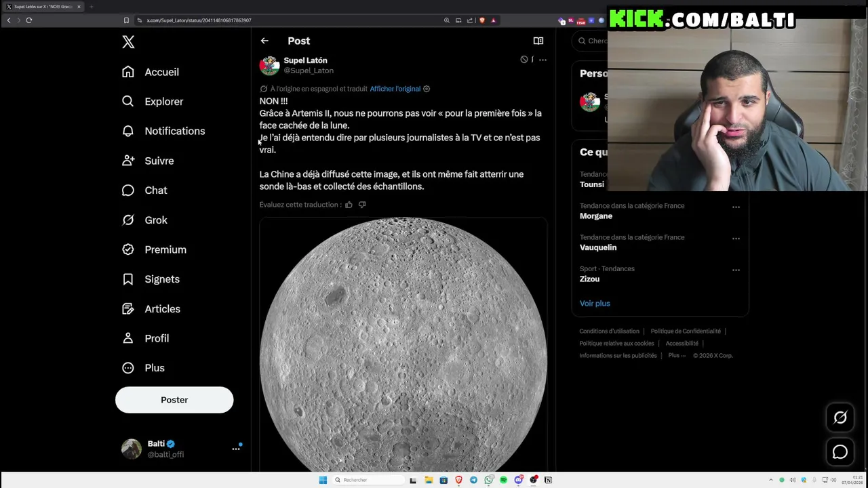Click the browser back arrow
This screenshot has width=868, height=488.
pos(9,20)
